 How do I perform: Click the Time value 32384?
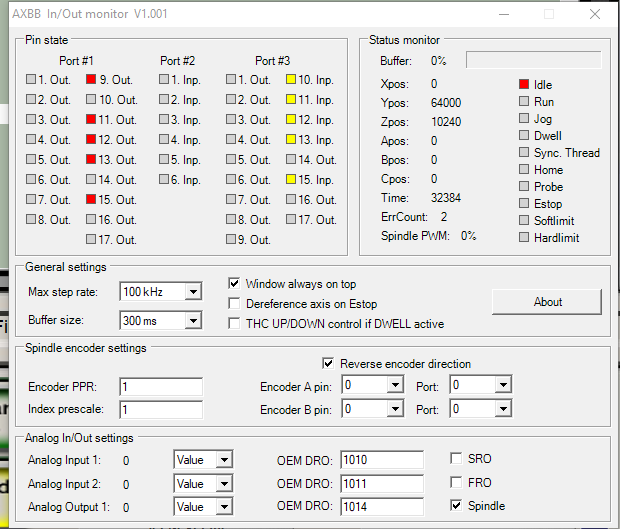(446, 198)
